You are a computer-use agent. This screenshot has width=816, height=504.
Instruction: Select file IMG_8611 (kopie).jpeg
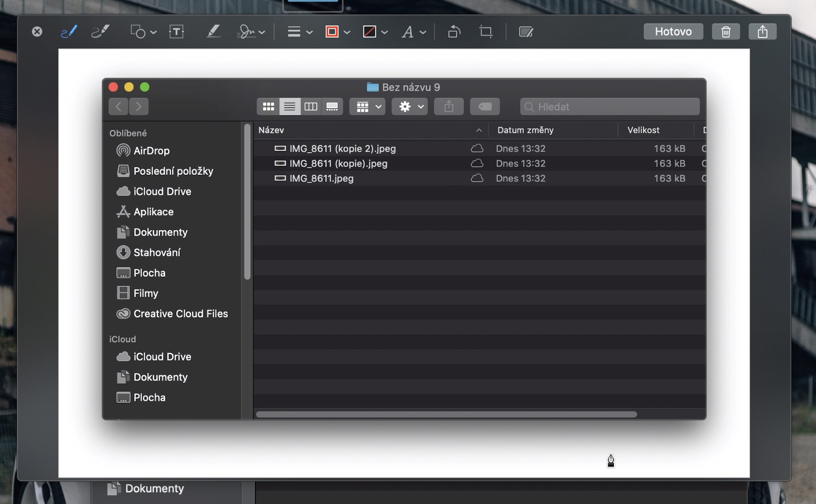480,164
